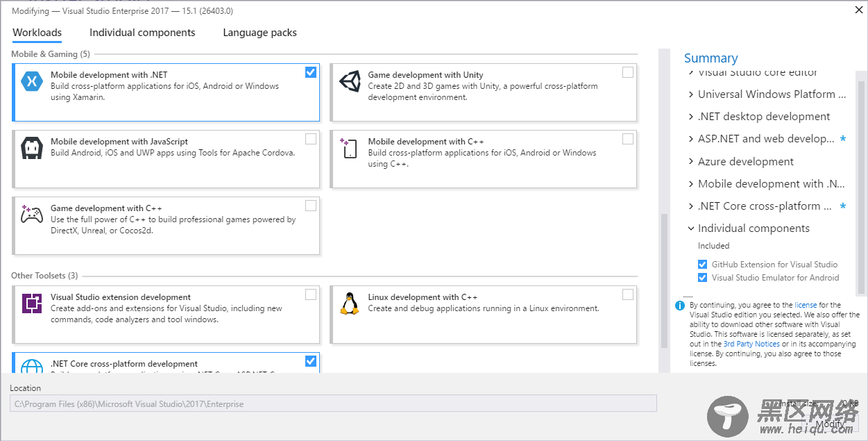Click the info icon beside the license notice
This screenshot has height=441, width=868.
click(680, 305)
